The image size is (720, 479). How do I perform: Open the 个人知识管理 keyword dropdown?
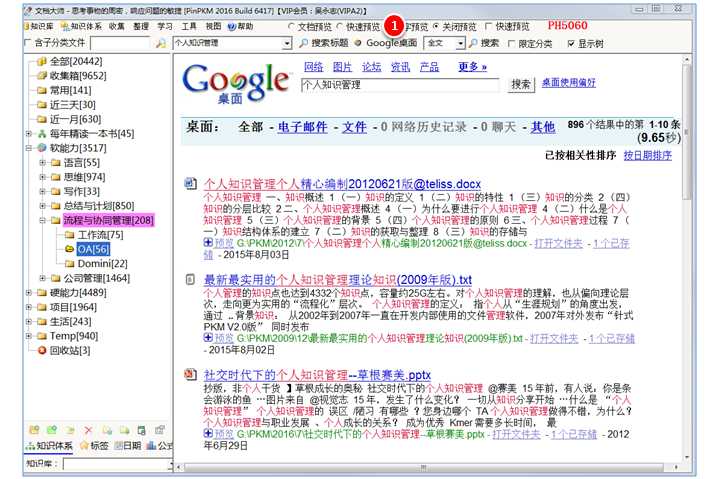click(287, 44)
